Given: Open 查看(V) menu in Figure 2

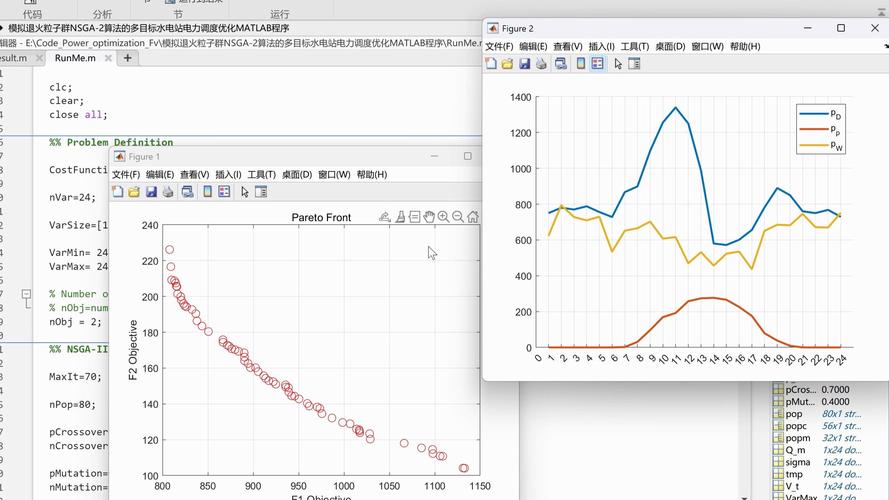Looking at the screenshot, I should point(568,46).
